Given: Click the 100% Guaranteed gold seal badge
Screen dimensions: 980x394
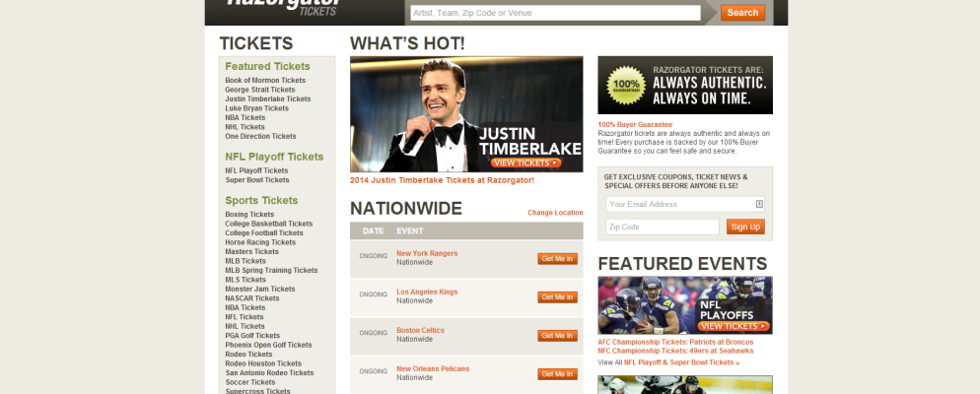Looking at the screenshot, I should [x=626, y=85].
